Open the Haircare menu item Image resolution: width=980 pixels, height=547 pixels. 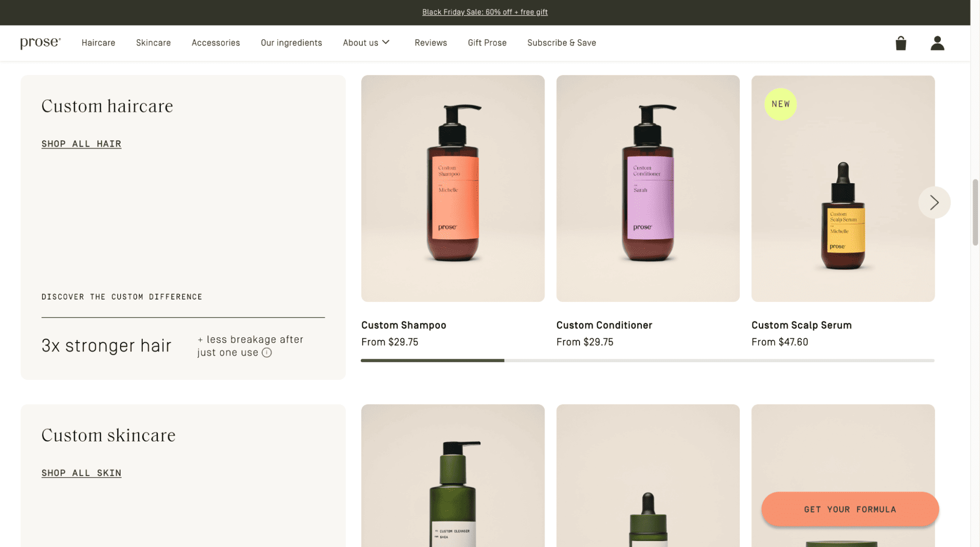click(x=98, y=43)
